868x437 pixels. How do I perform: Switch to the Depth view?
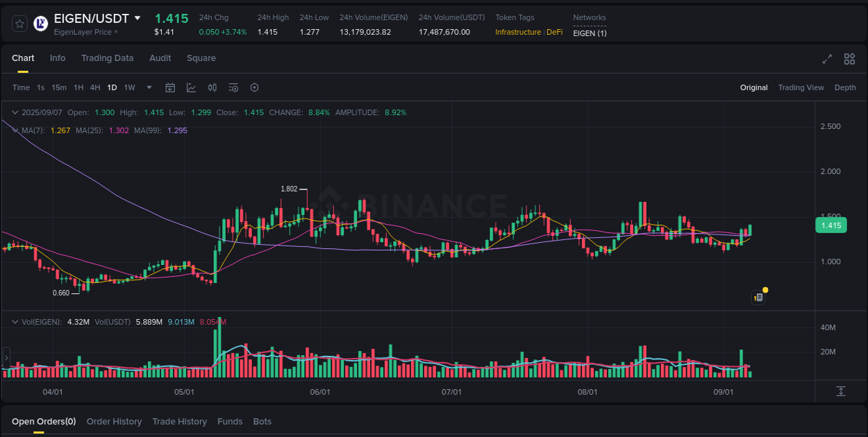pyautogui.click(x=845, y=87)
